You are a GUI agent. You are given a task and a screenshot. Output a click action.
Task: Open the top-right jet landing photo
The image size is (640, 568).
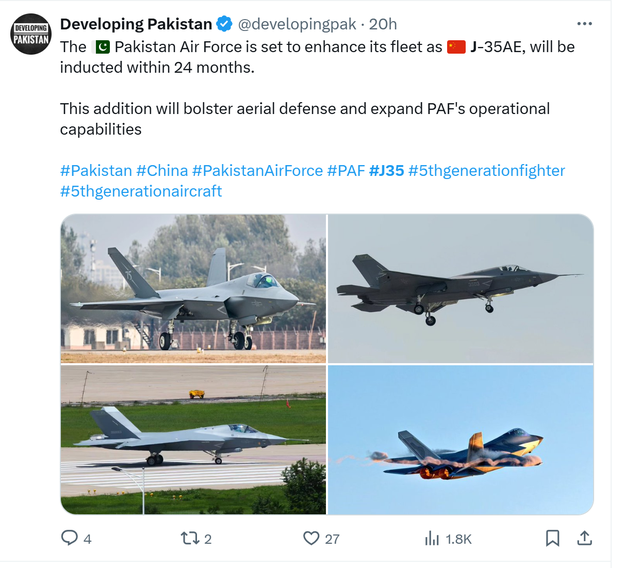click(x=461, y=288)
